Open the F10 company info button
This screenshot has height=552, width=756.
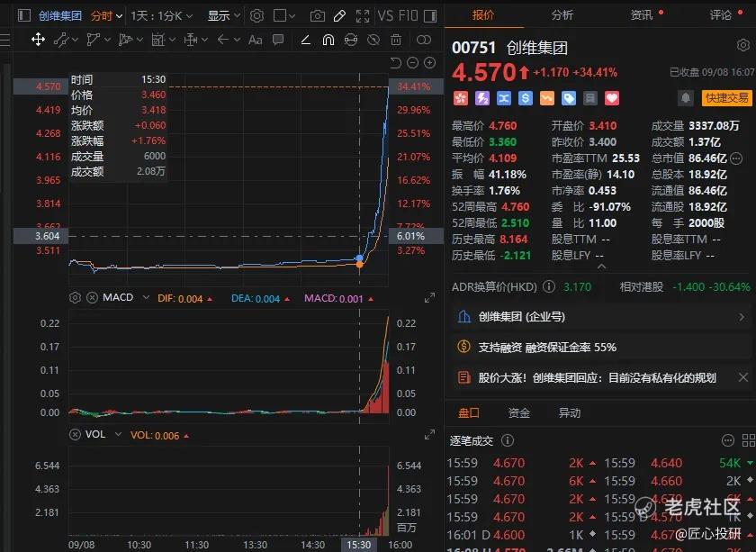[x=409, y=16]
